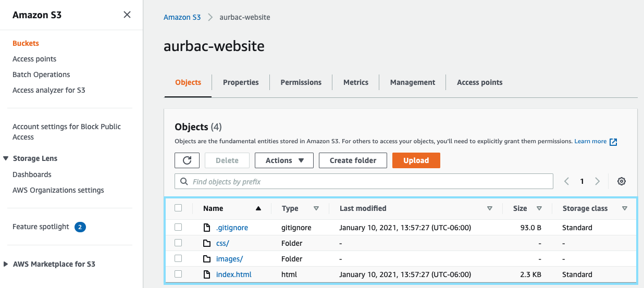Sort by Storage class column arrow
The height and width of the screenshot is (288, 644).
[x=624, y=208]
